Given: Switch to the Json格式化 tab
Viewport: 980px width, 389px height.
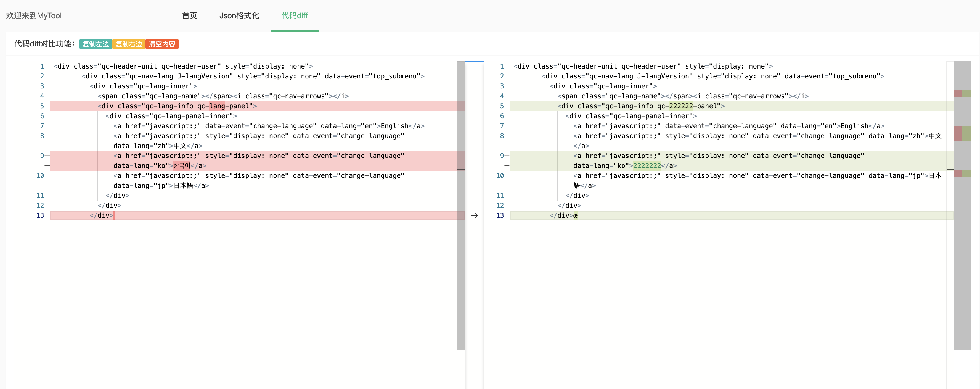Looking at the screenshot, I should coord(239,15).
